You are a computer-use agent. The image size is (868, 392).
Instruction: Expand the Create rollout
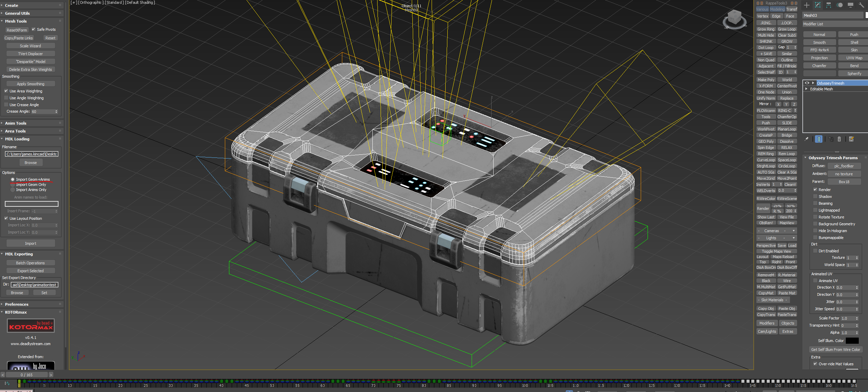coord(31,5)
